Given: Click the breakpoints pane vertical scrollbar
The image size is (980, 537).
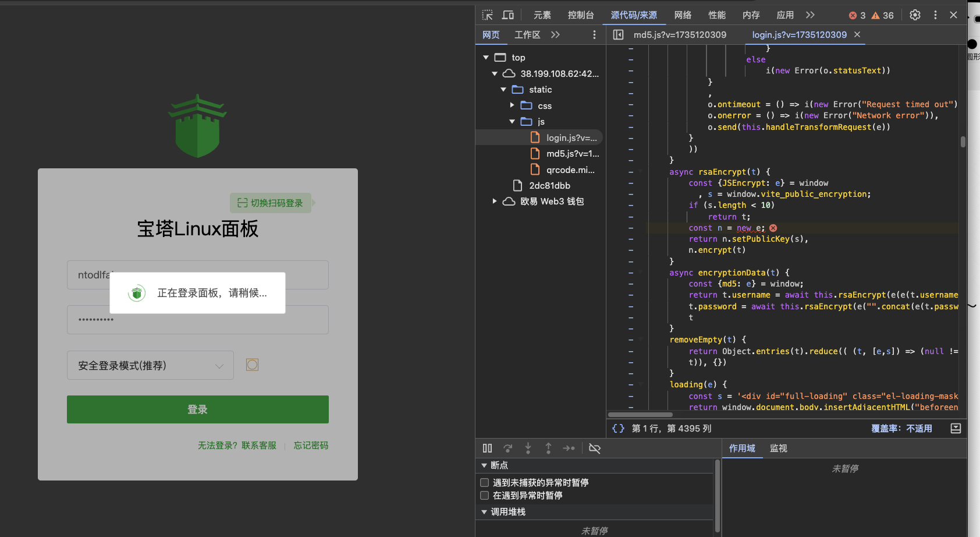Looking at the screenshot, I should [x=718, y=497].
